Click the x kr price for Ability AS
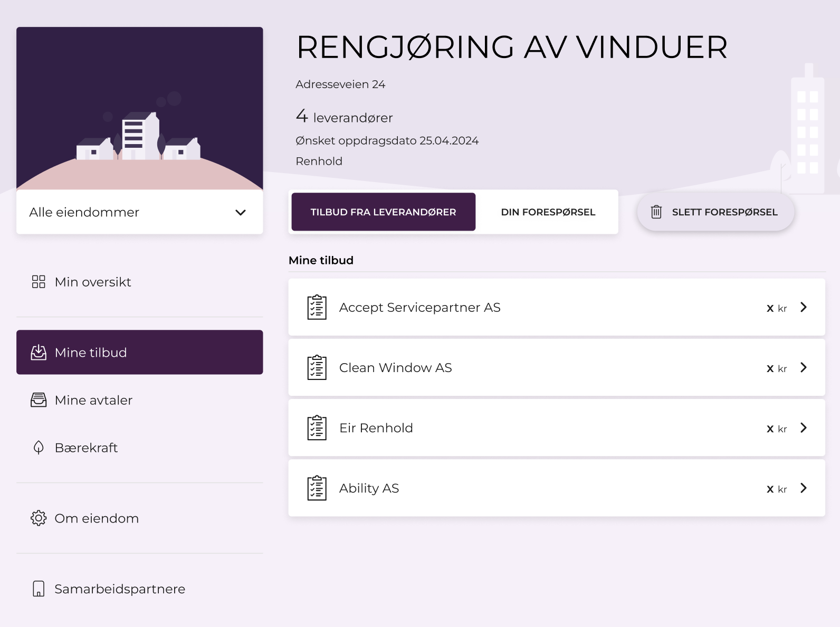840x627 pixels. pos(777,489)
